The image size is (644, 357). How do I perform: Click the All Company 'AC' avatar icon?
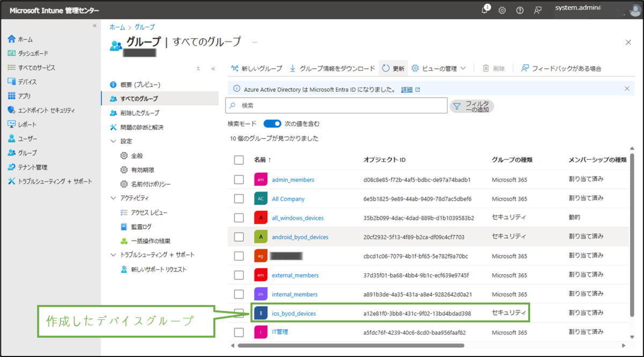point(261,199)
